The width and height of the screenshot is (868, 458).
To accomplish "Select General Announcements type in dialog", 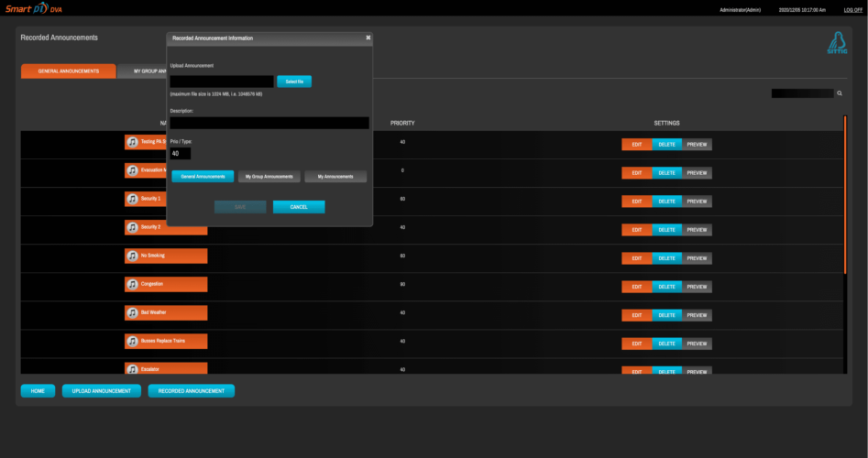I will coord(203,176).
